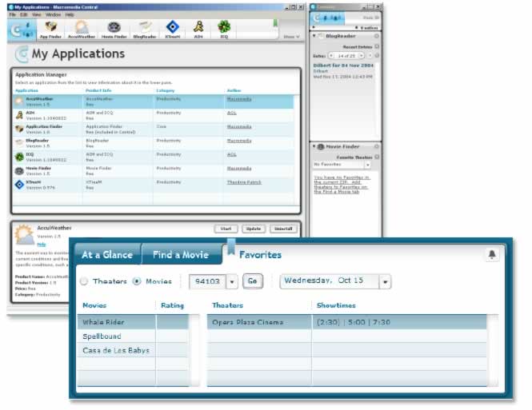Select Opera Plaza Cinema theater row
The height and width of the screenshot is (410, 532).
[346, 322]
